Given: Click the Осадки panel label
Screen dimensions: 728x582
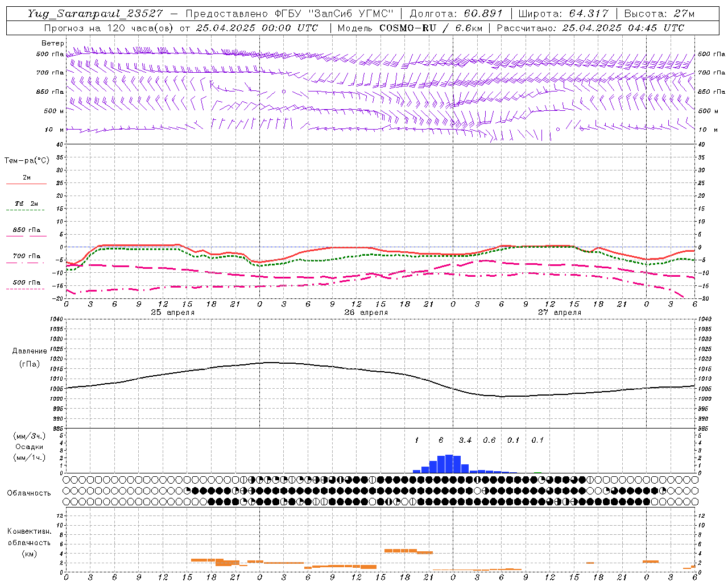Looking at the screenshot, I should point(30,447).
